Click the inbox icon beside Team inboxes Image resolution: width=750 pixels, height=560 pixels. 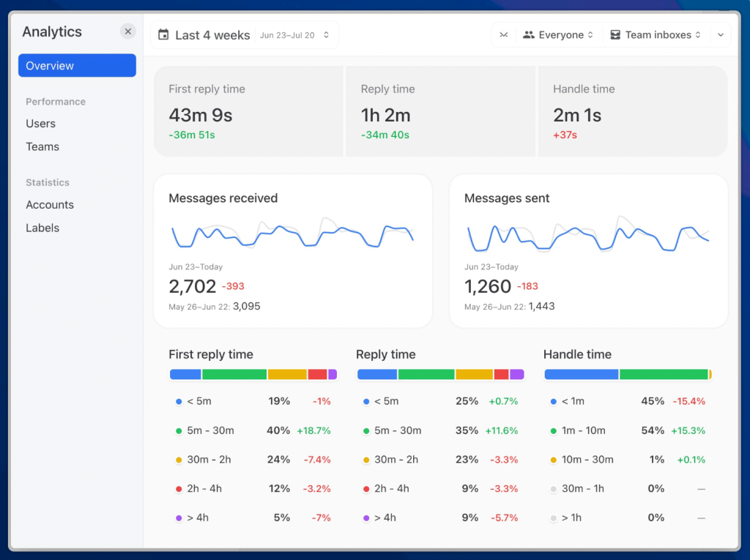tap(615, 34)
